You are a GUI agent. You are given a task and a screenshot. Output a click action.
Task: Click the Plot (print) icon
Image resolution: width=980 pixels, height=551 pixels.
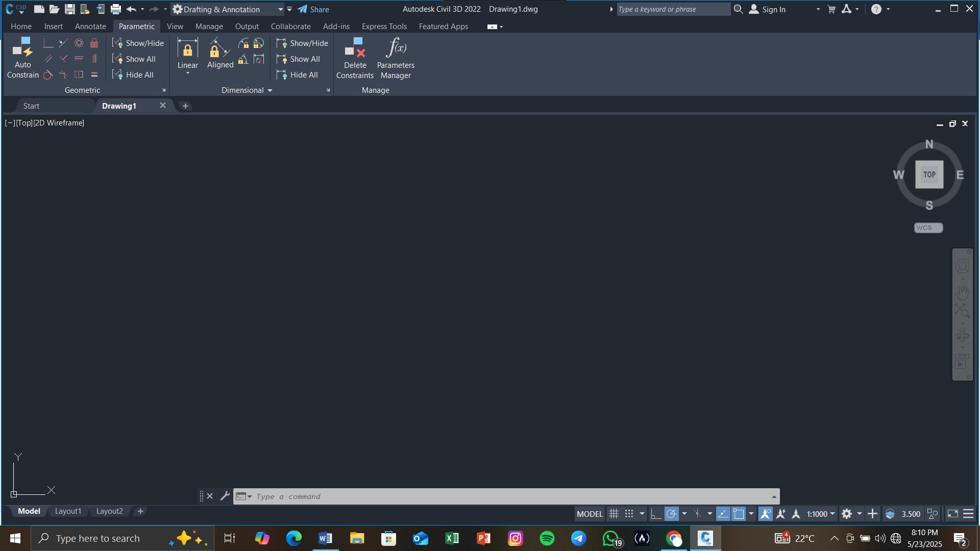(116, 9)
